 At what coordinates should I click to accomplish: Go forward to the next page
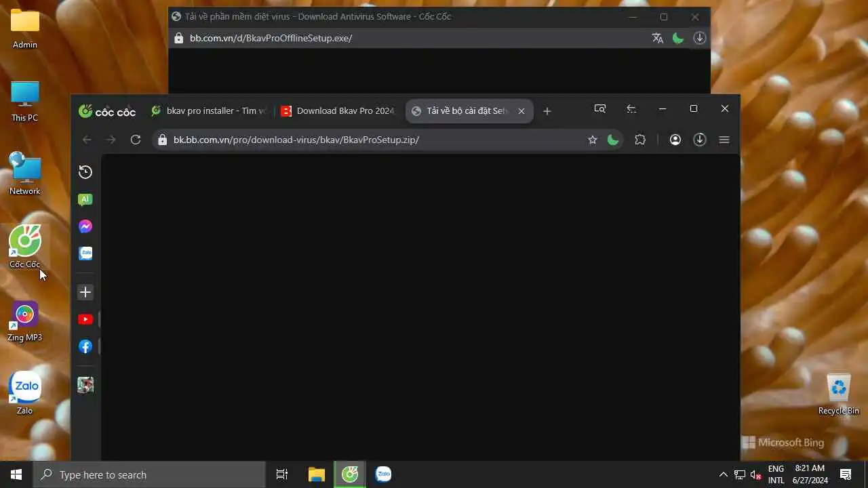coord(111,140)
